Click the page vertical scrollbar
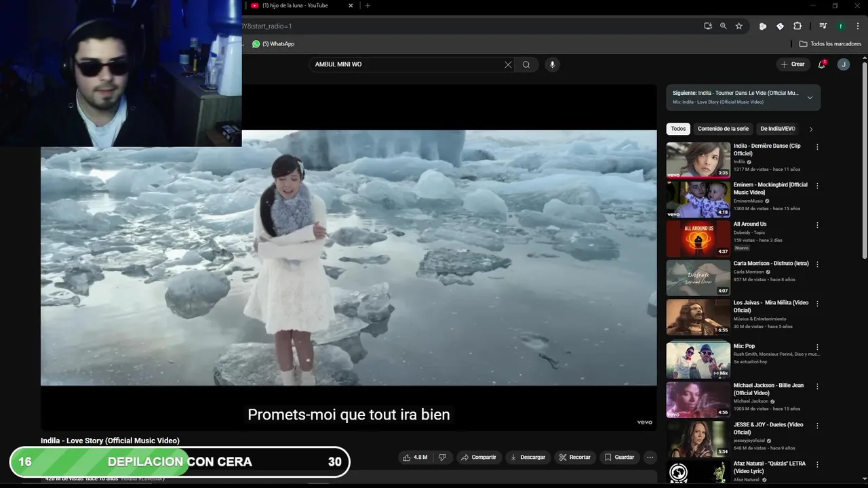This screenshot has height=488, width=868. tap(865, 159)
